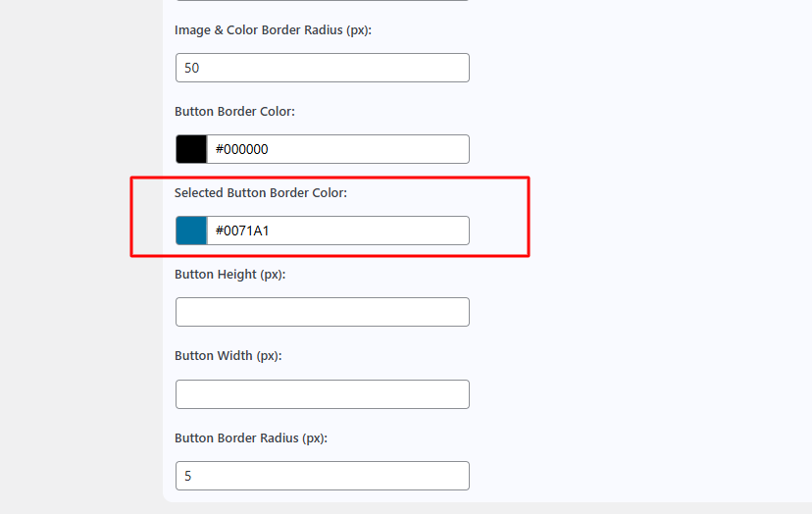Click the gray page margin left of the settings panel

tap(78, 255)
